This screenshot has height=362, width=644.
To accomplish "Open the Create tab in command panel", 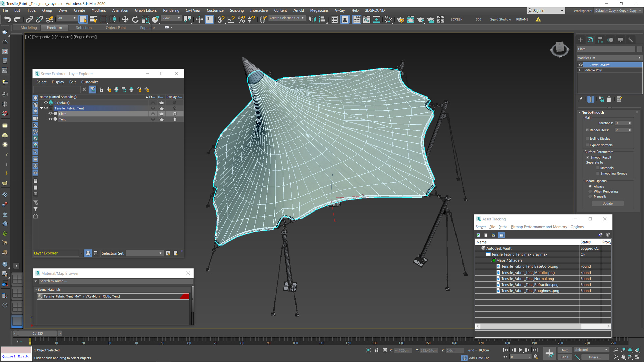I will coord(580,40).
